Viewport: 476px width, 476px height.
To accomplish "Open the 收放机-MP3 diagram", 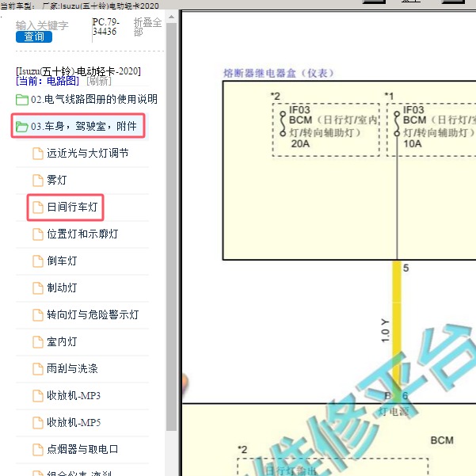I will tap(73, 396).
